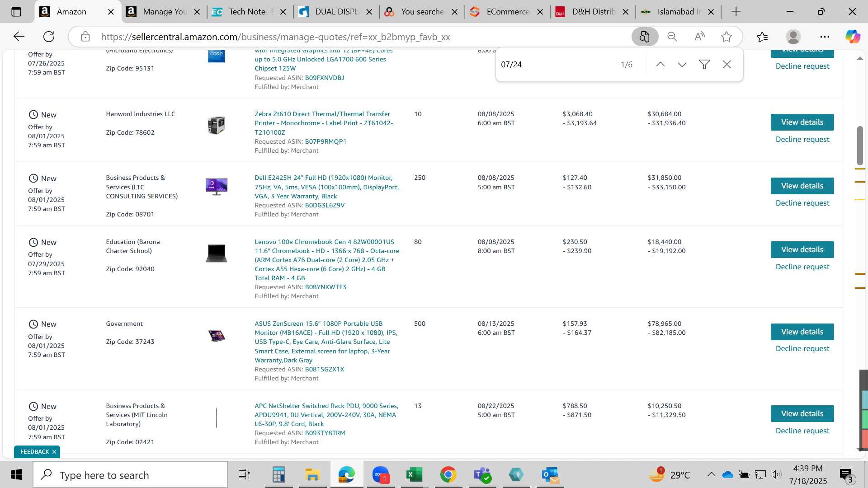This screenshot has width=868, height=488.
Task: Open ASIN B0DG3L6Z9V link
Action: [325, 205]
